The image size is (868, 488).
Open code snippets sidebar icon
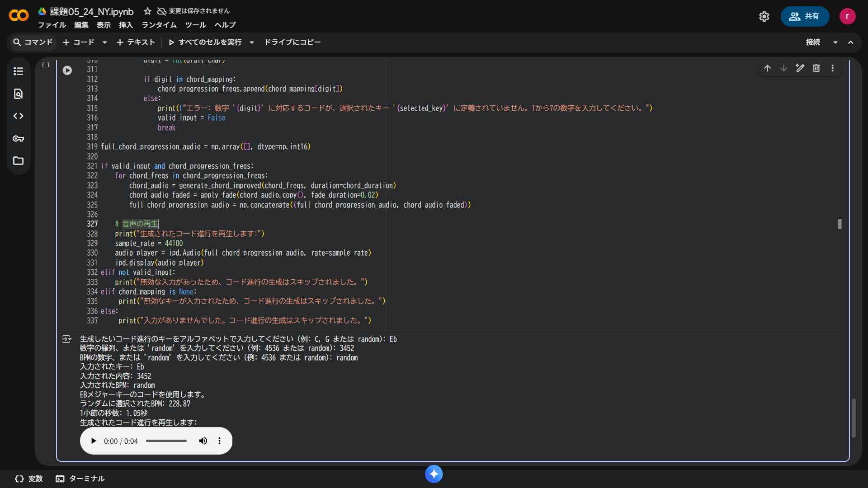(19, 116)
